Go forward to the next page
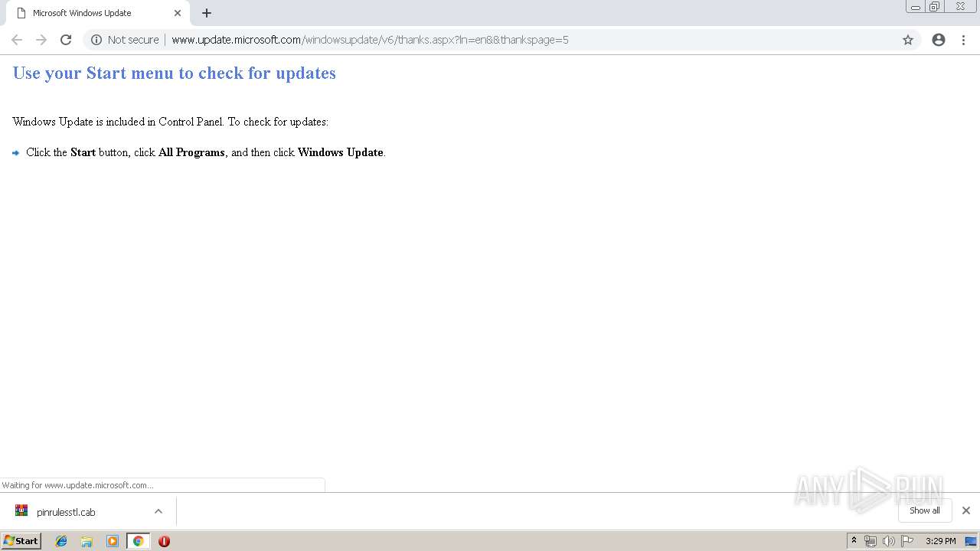 pos(41,40)
